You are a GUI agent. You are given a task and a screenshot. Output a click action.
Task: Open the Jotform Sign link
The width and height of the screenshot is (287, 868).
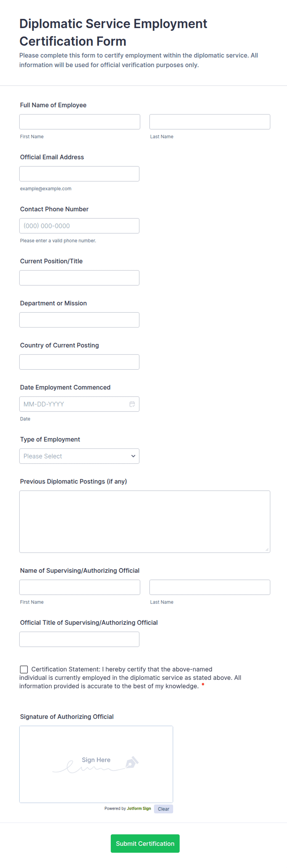pos(139,808)
